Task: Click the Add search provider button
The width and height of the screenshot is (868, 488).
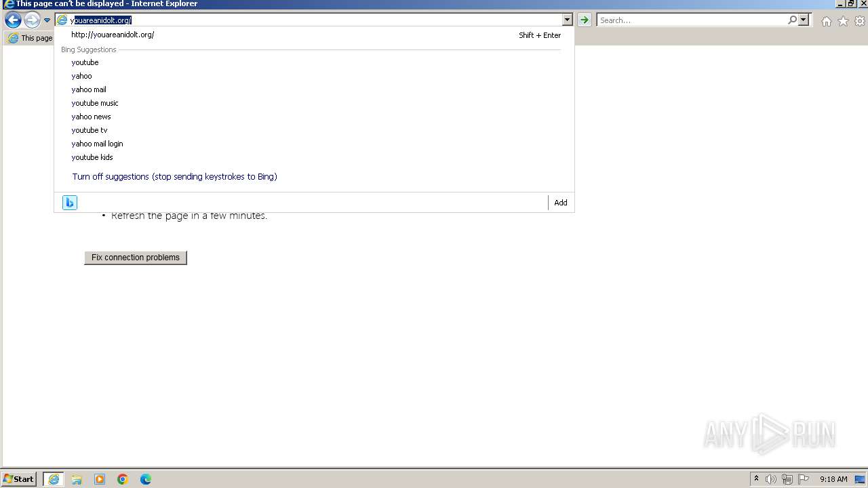Action: [561, 203]
